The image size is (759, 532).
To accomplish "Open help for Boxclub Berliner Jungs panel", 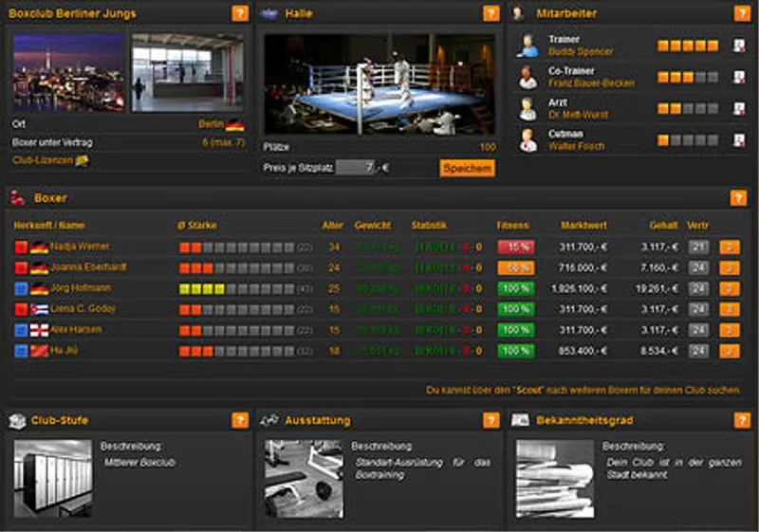I will pos(240,13).
